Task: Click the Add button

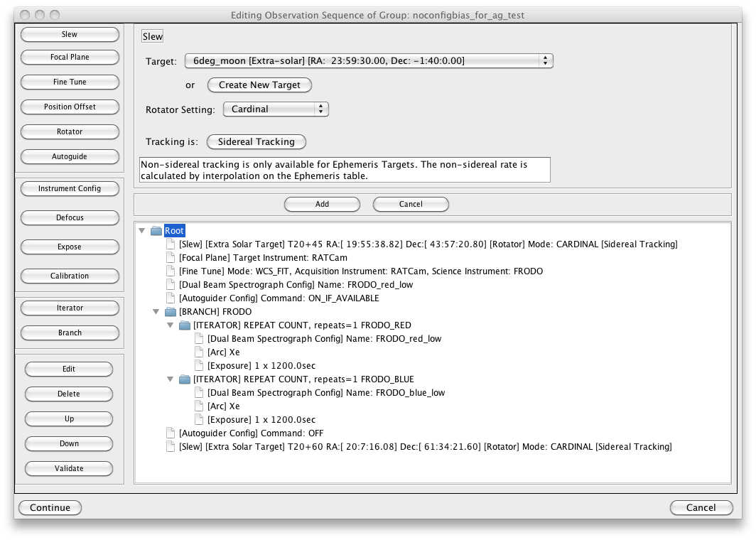Action: coord(322,204)
